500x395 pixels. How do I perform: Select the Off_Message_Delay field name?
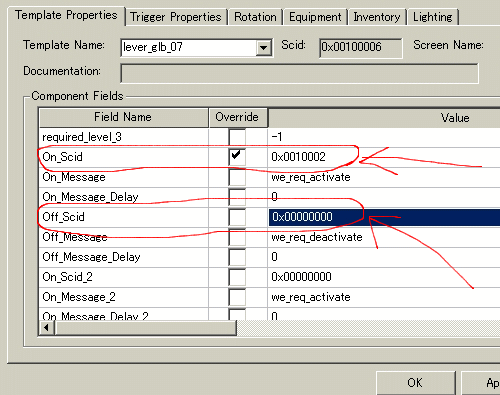[x=91, y=257]
